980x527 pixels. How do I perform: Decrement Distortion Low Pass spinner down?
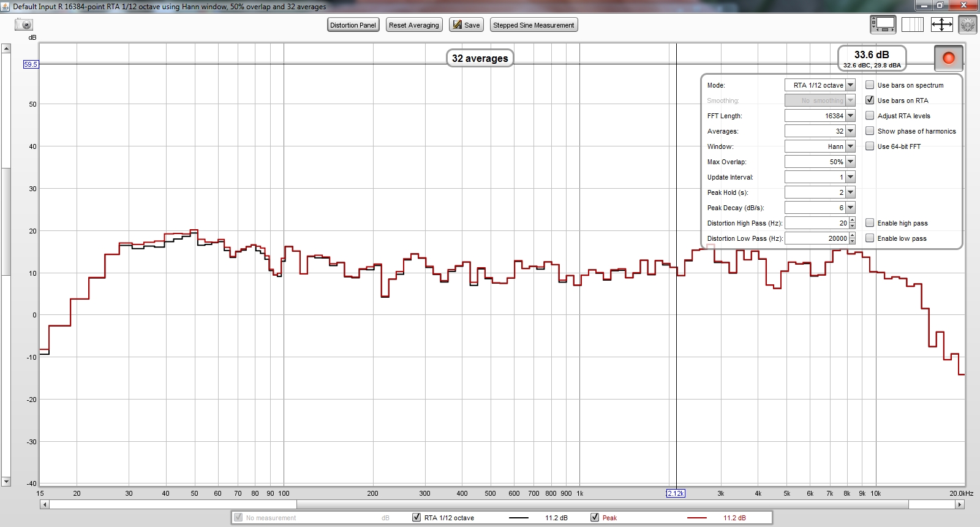[852, 241]
